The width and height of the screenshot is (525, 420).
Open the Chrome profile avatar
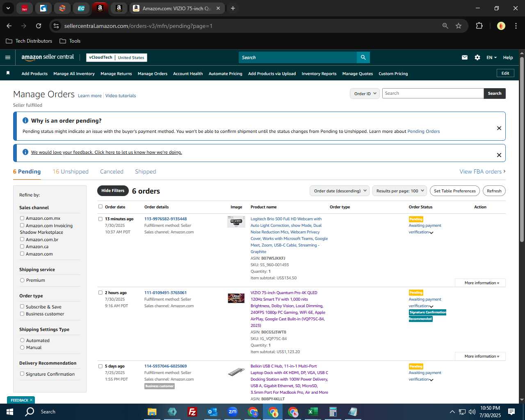pyautogui.click(x=501, y=26)
